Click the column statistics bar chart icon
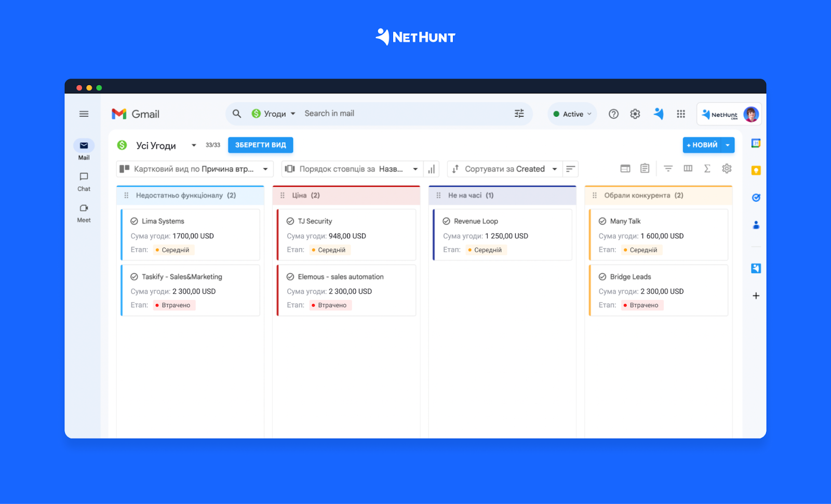The image size is (831, 504). 431,169
